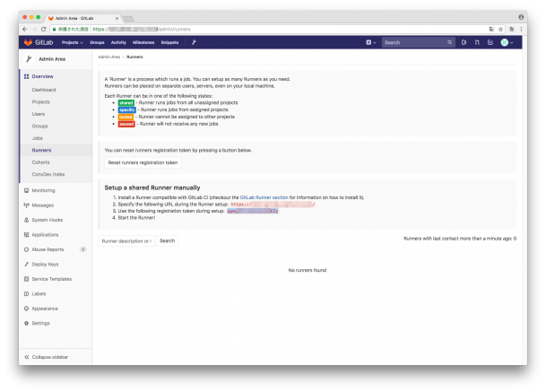Open the GitLab Runner section link

tap(264, 197)
